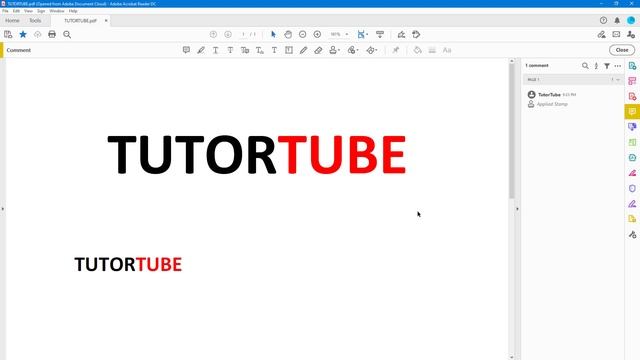640x360 pixels.
Task: Select the Pencil drawing tool
Action: coord(303,50)
